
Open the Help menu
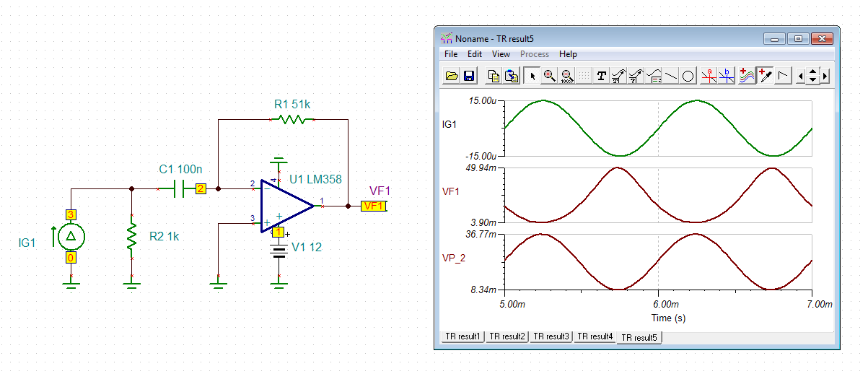point(568,54)
